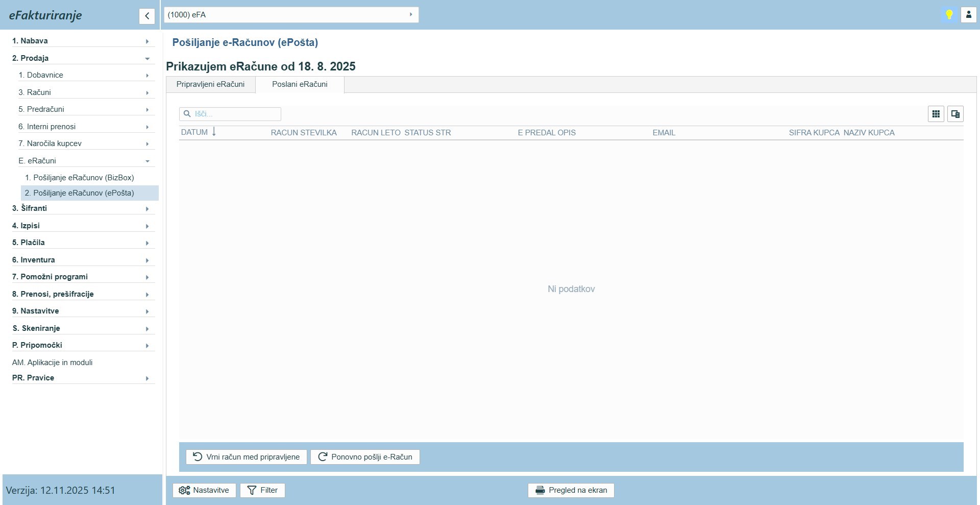Open the (1000) eFA company dropdown

tap(291, 15)
